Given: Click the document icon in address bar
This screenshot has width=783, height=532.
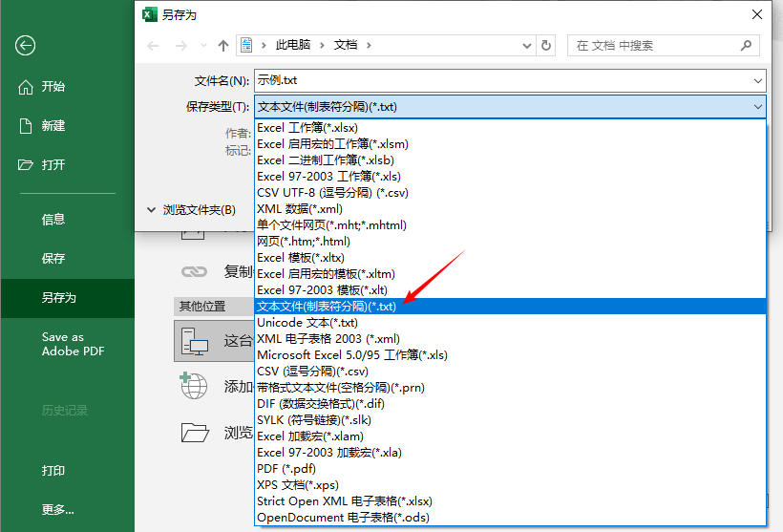Looking at the screenshot, I should 246,45.
